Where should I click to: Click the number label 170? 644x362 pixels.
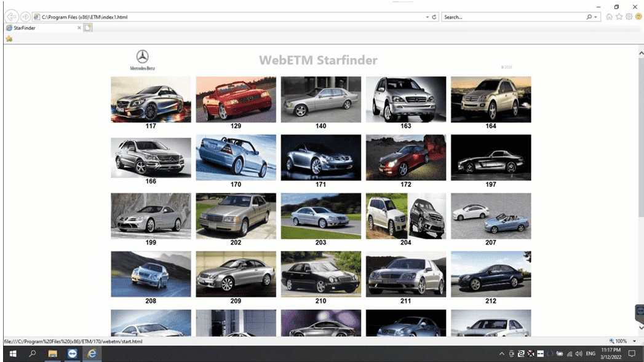[236, 184]
